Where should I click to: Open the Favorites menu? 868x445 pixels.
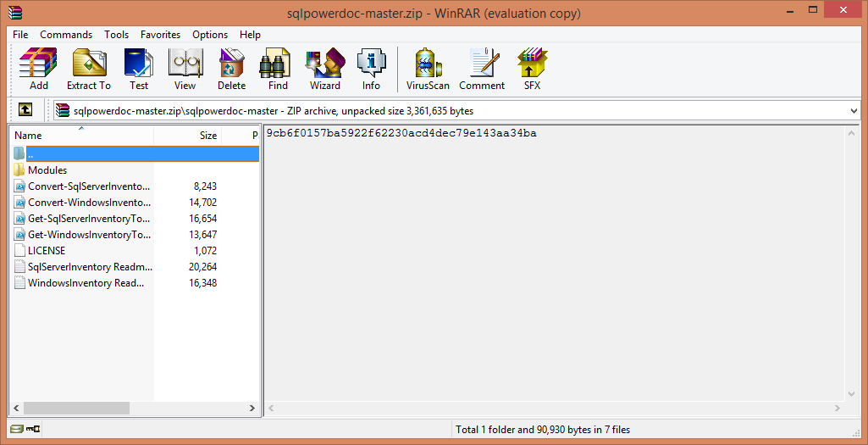(161, 35)
